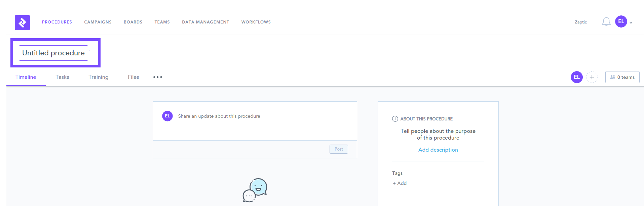Open the more tabs ellipsis menu
Screen dimensions: 644x206
[157, 77]
